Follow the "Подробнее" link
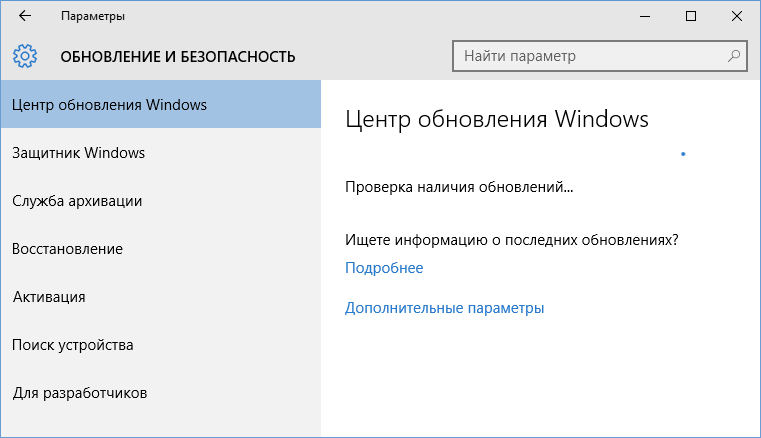 (x=384, y=268)
